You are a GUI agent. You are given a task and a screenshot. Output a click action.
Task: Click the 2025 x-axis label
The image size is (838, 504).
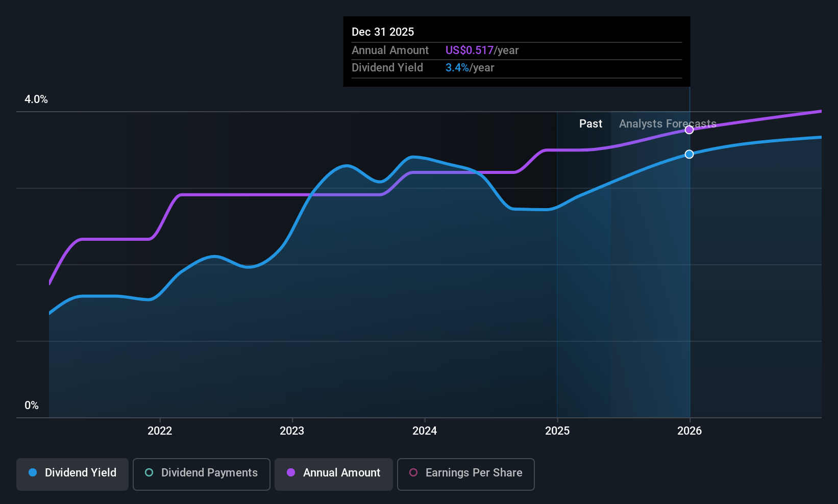point(557,431)
